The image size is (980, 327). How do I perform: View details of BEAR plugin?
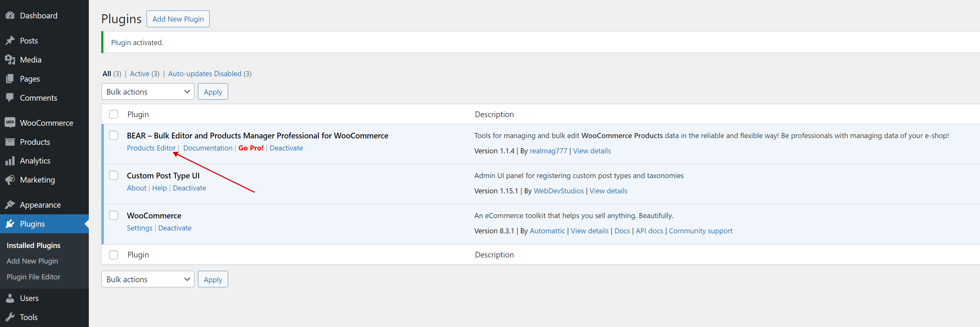click(592, 151)
